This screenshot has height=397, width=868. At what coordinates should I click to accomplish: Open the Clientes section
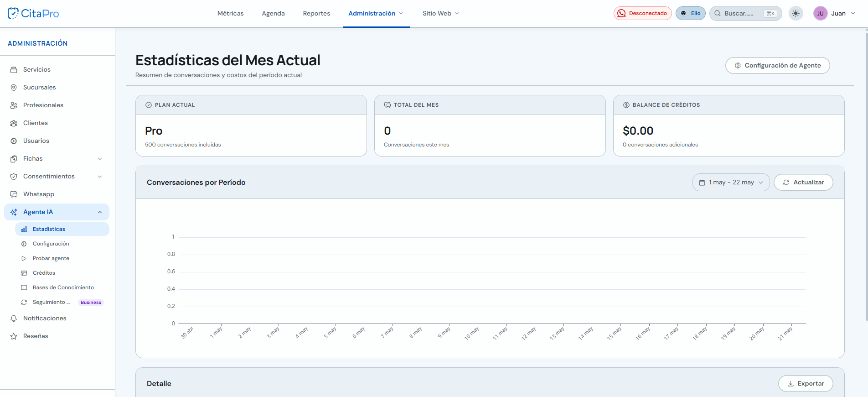[x=57, y=123]
